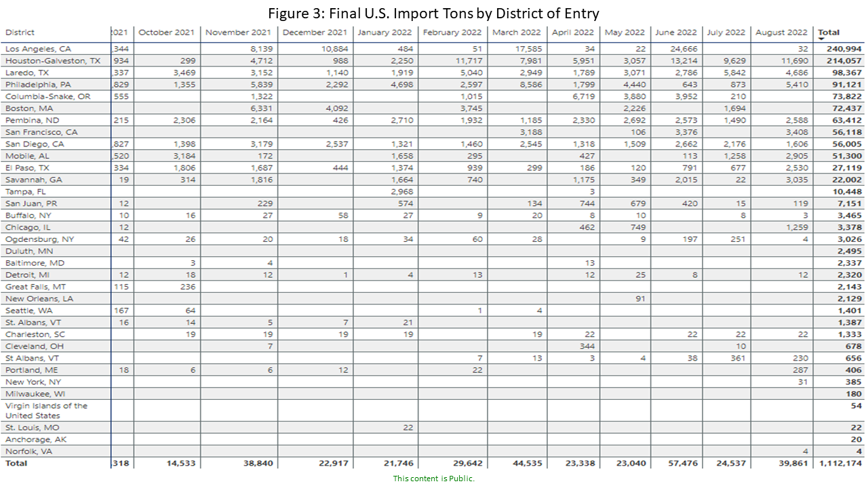Click the Los Angeles total 240,994
Screen dimensions: 868x488
pos(846,49)
